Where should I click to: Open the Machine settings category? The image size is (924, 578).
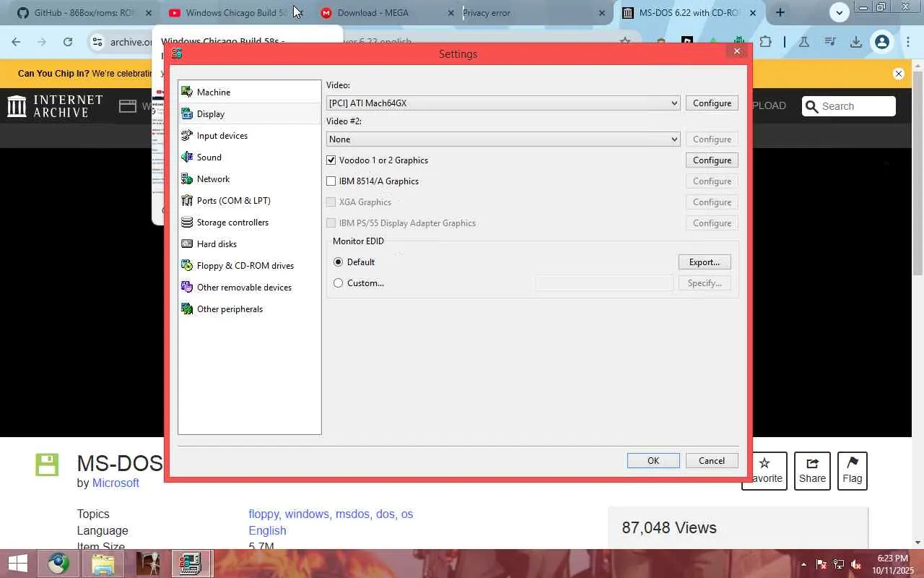[x=249, y=92]
